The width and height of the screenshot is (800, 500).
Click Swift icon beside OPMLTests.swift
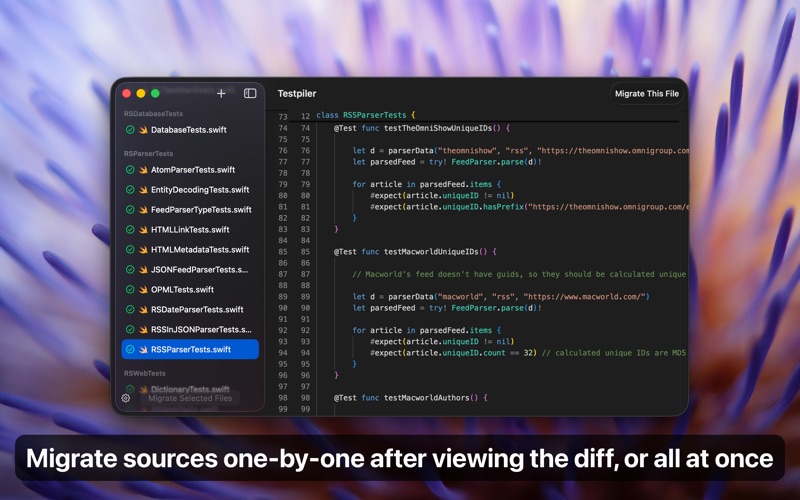(x=143, y=289)
